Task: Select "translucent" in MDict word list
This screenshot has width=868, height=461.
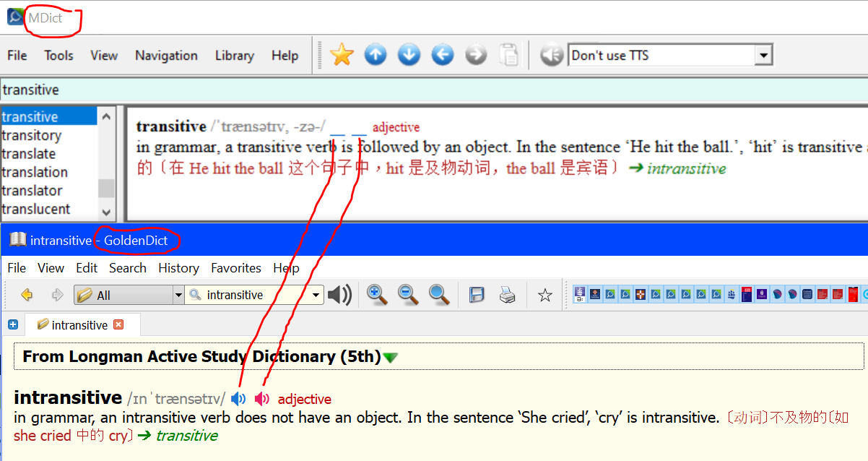Action: point(48,210)
